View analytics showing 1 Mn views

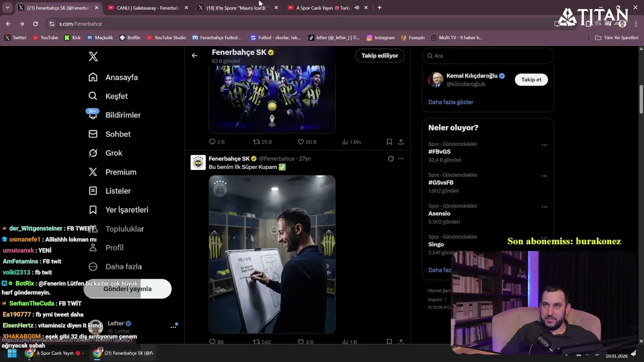coord(351,142)
